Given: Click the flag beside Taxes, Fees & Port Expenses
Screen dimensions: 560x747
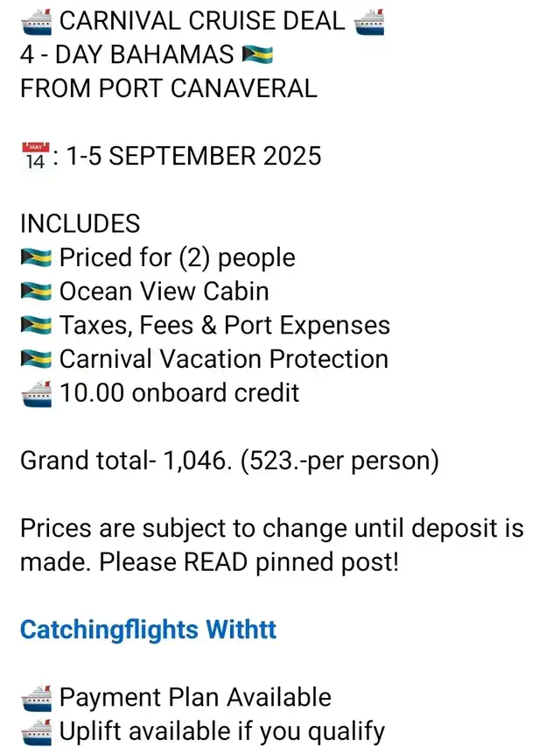Looking at the screenshot, I should (36, 326).
